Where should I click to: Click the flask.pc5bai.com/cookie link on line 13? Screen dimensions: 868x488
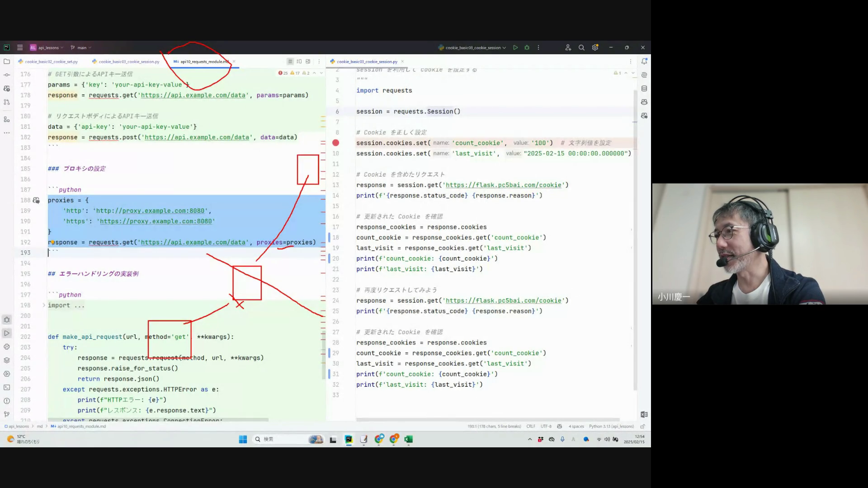coord(503,185)
